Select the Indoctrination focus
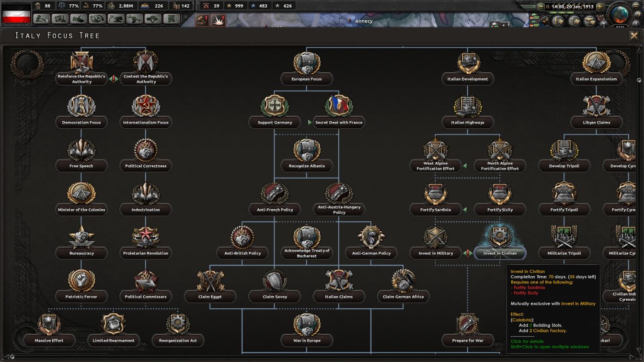Viewport: 644px width, 362px height. [146, 199]
